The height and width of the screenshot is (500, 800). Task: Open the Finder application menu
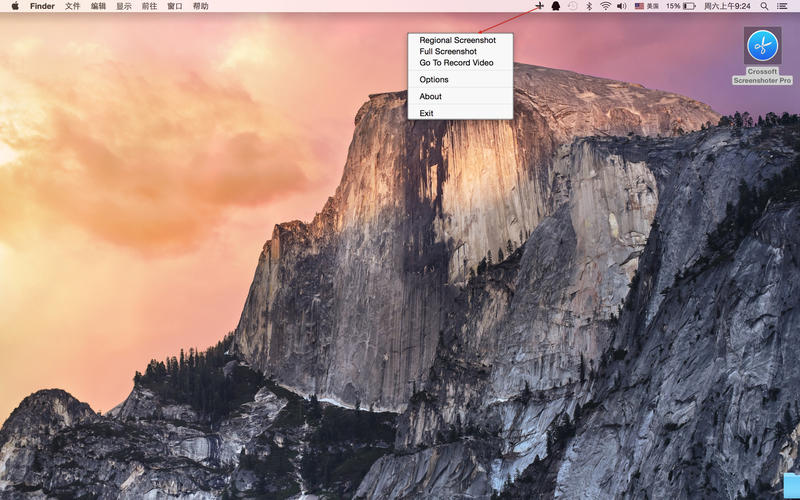point(42,6)
